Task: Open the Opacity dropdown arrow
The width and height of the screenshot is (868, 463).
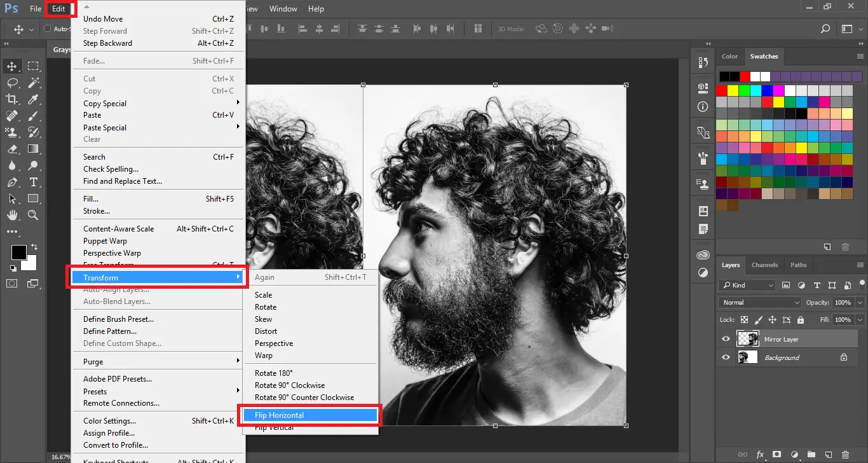Action: [x=860, y=303]
